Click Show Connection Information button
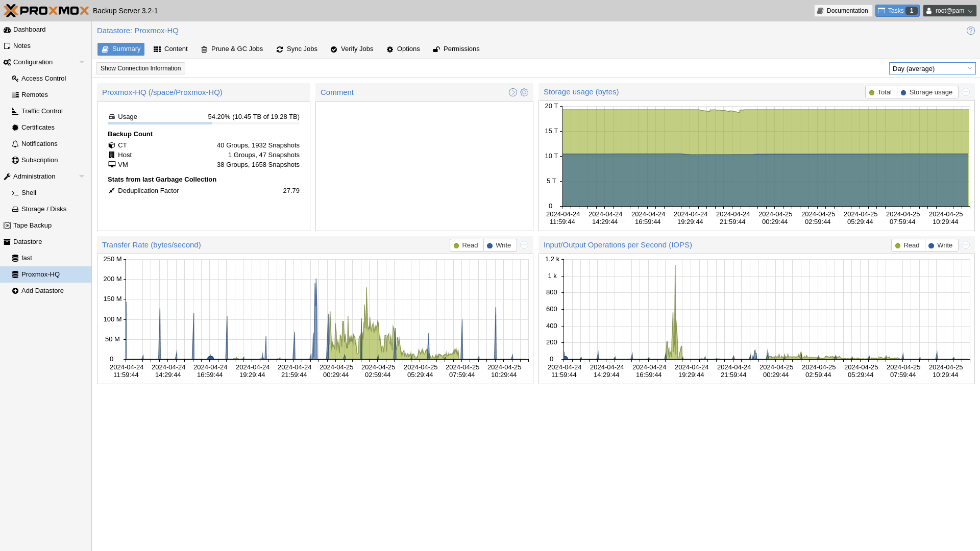Viewport: 980px width, 551px height. [x=140, y=68]
